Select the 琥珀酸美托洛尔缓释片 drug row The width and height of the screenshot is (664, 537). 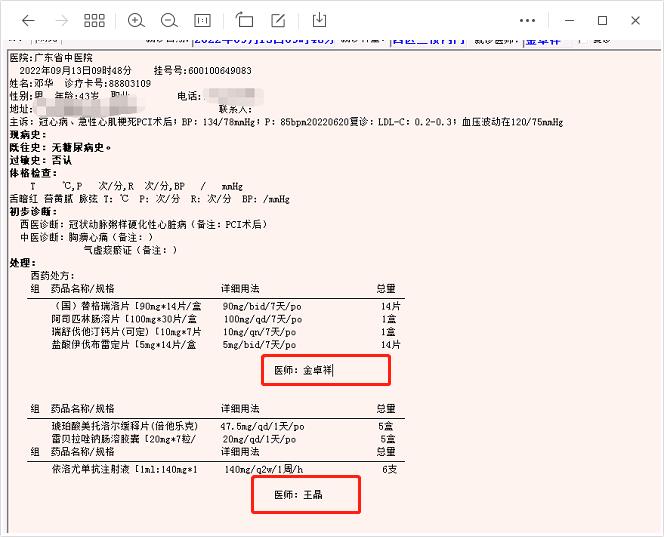[x=223, y=426]
